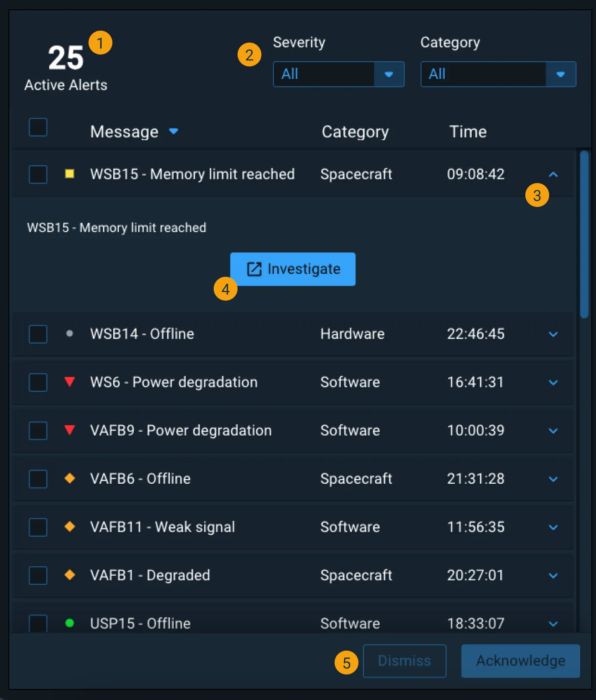Select the WSB14 Offline alert checkbox
Screen dimensions: 596x700
pos(38,334)
